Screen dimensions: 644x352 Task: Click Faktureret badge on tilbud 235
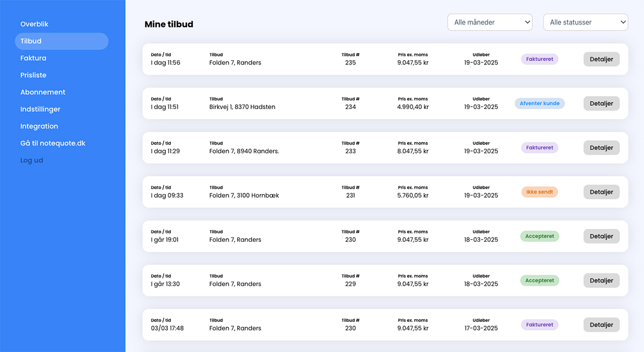[x=539, y=59]
